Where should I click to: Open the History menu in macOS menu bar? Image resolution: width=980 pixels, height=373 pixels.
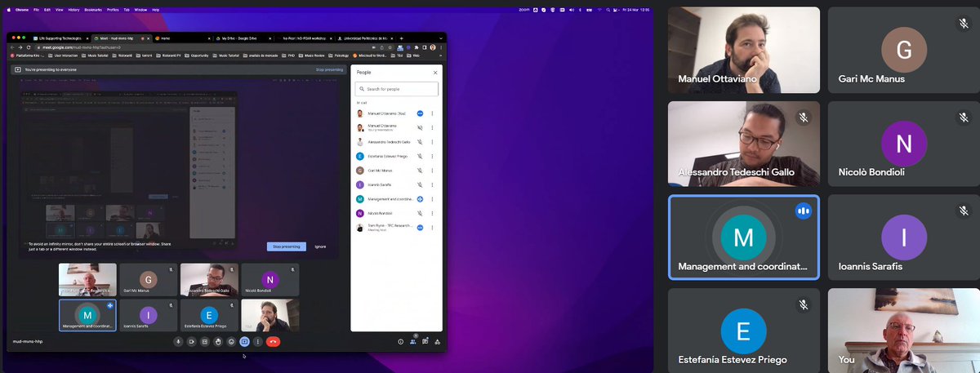pos(73,9)
